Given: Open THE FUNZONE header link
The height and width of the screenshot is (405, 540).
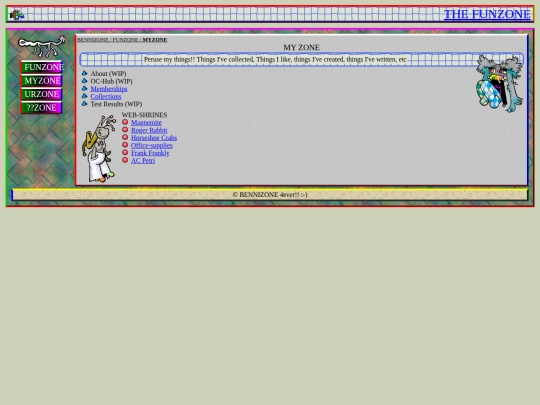Looking at the screenshot, I should pyautogui.click(x=487, y=14).
